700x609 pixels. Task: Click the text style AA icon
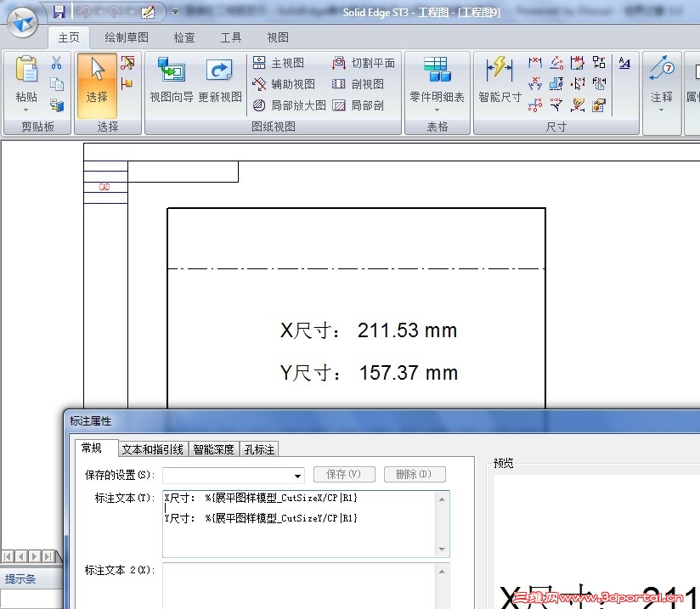624,63
